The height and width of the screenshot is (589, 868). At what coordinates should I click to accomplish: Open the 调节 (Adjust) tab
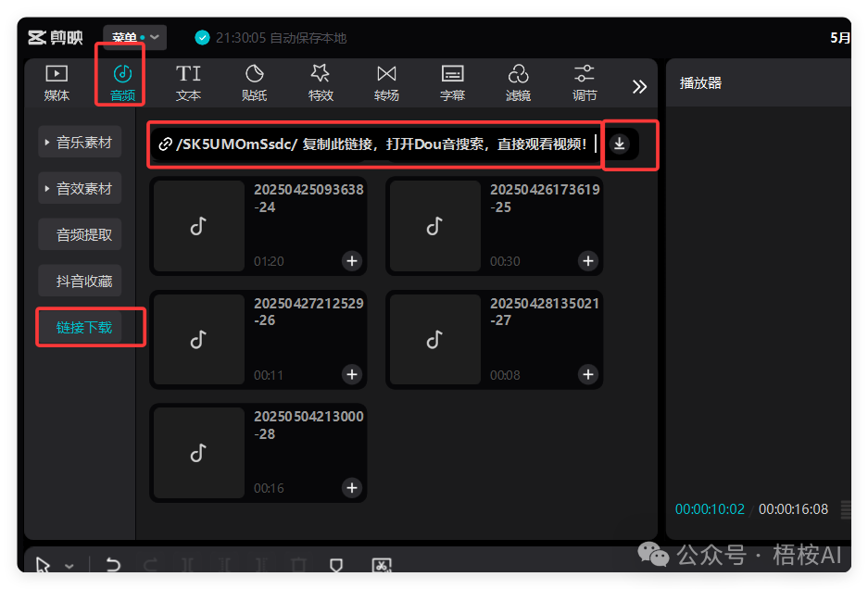[585, 83]
